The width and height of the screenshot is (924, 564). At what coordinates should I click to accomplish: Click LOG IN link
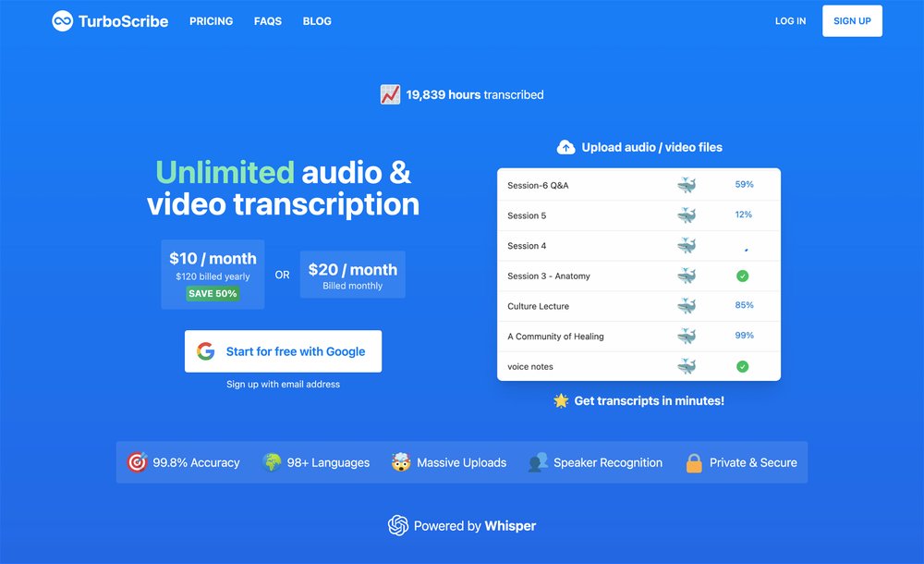(790, 21)
